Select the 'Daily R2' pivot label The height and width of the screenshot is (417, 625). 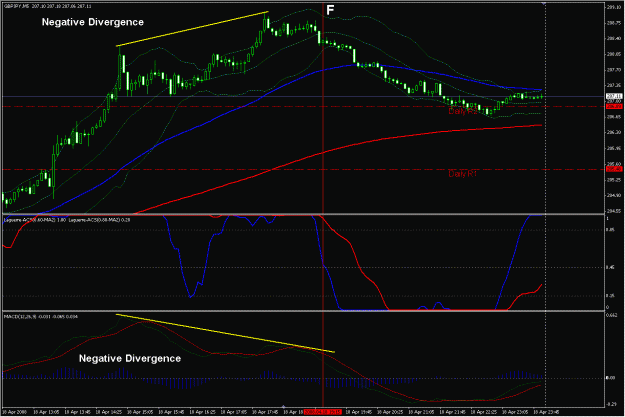(x=462, y=111)
